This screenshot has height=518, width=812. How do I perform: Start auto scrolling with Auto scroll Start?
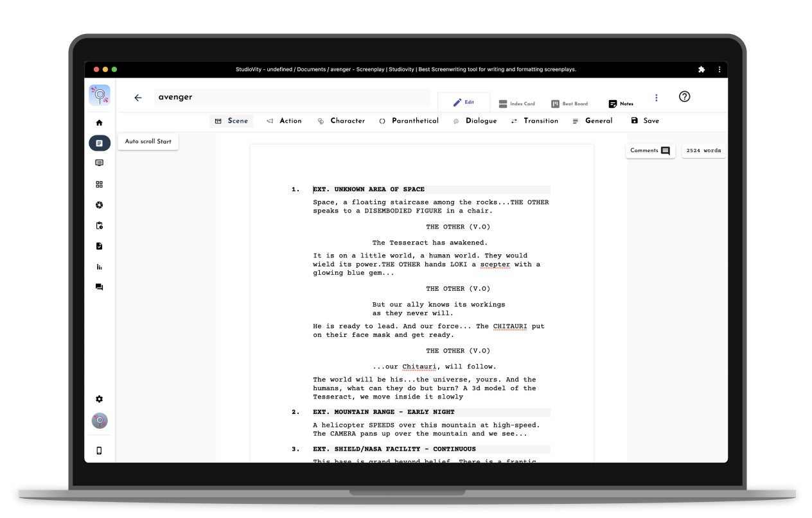[148, 141]
